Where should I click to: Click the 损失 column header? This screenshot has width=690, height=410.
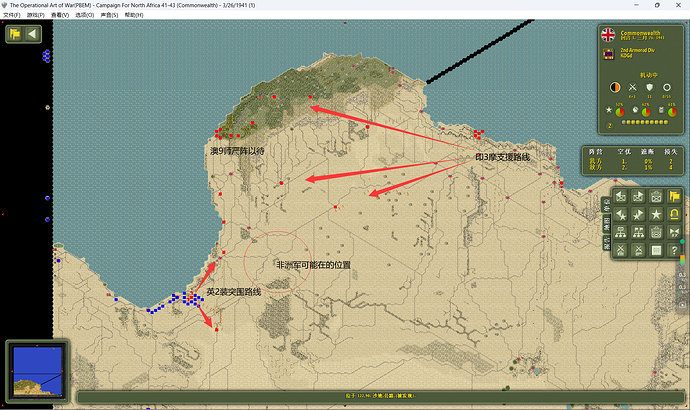pyautogui.click(x=671, y=152)
